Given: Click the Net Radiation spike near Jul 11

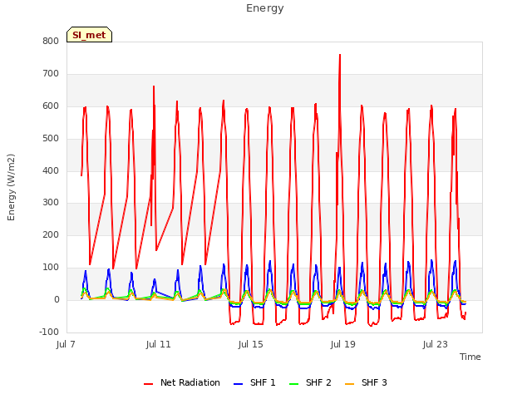Looking at the screenshot, I should [154, 86].
